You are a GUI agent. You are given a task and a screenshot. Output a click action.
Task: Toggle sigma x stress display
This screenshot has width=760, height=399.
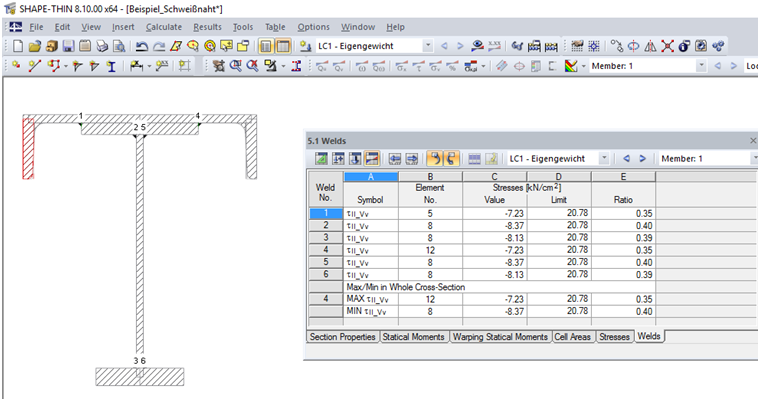(x=401, y=65)
